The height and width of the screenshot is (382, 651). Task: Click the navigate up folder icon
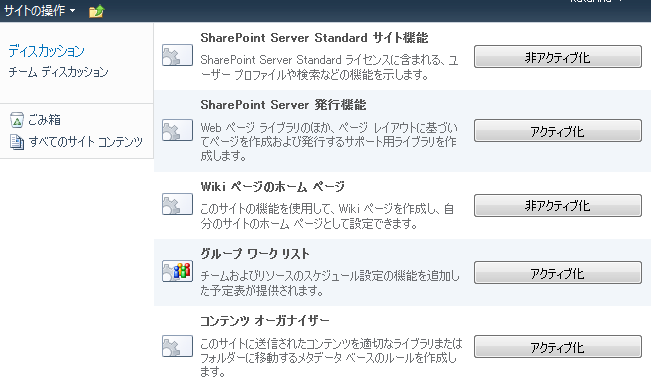coord(96,11)
